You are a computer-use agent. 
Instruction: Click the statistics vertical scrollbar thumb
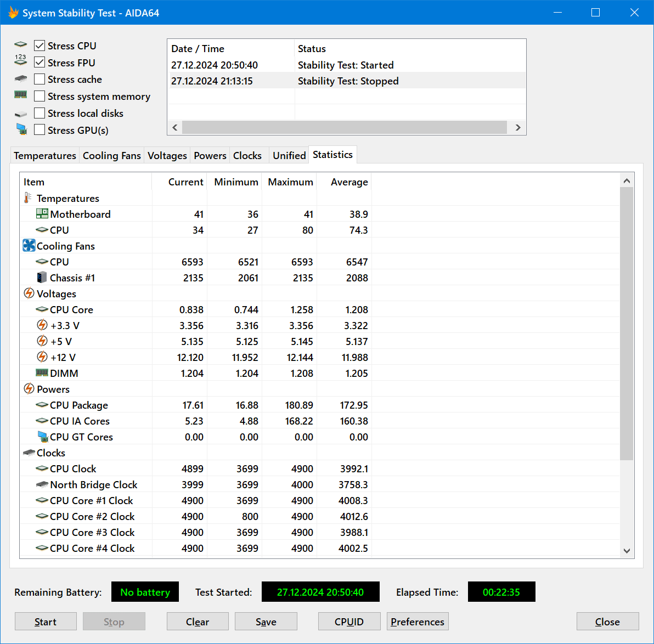coord(627,324)
